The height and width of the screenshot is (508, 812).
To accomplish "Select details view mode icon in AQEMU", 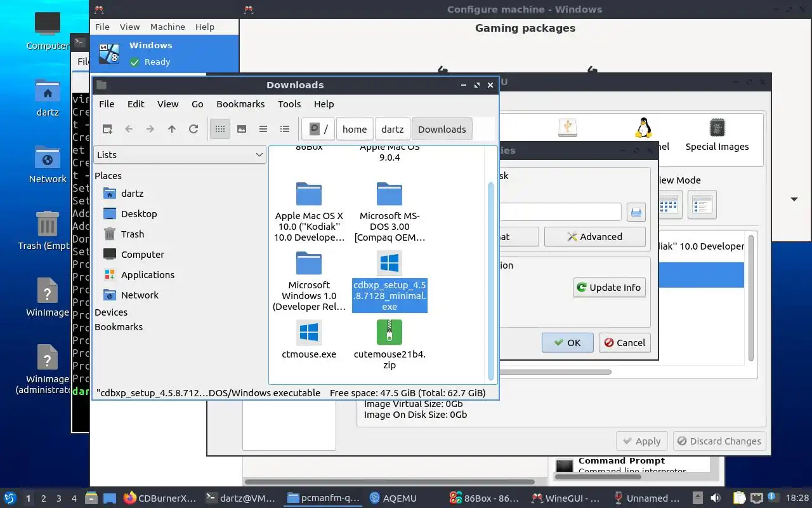I will point(702,204).
